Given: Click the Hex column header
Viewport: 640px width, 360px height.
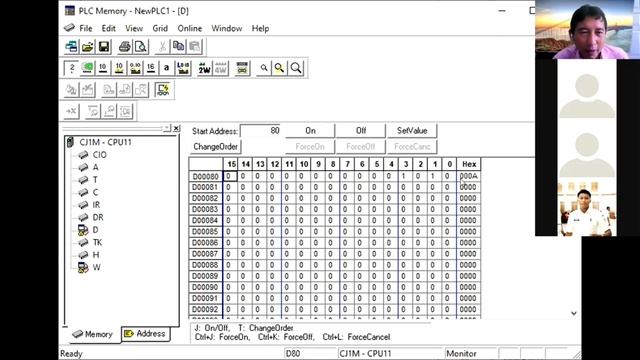Looking at the screenshot, I should pos(469,164).
